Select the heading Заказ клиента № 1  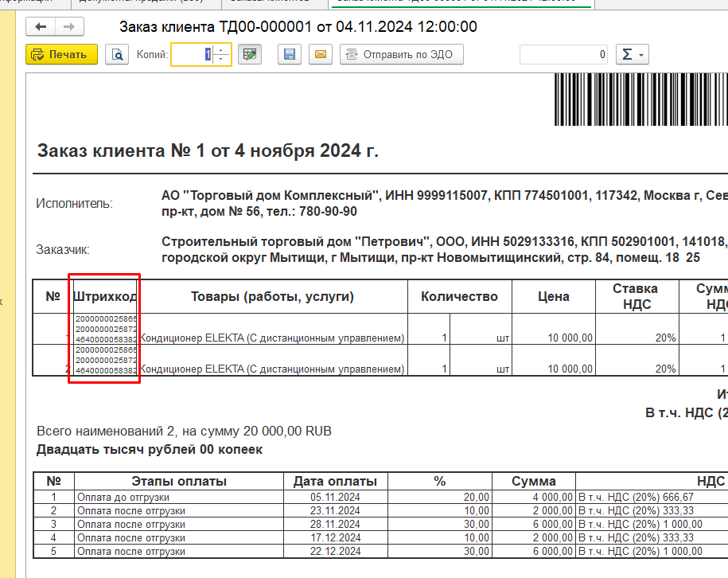tap(208, 150)
